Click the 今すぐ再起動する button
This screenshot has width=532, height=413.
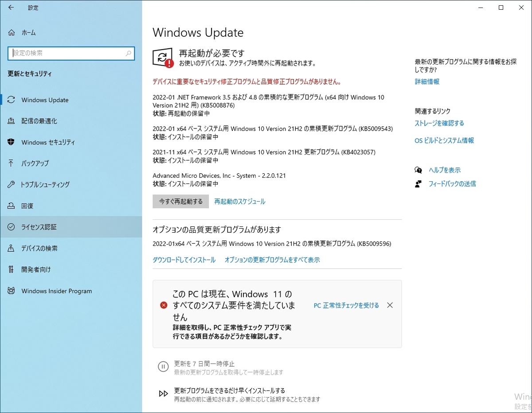180,201
